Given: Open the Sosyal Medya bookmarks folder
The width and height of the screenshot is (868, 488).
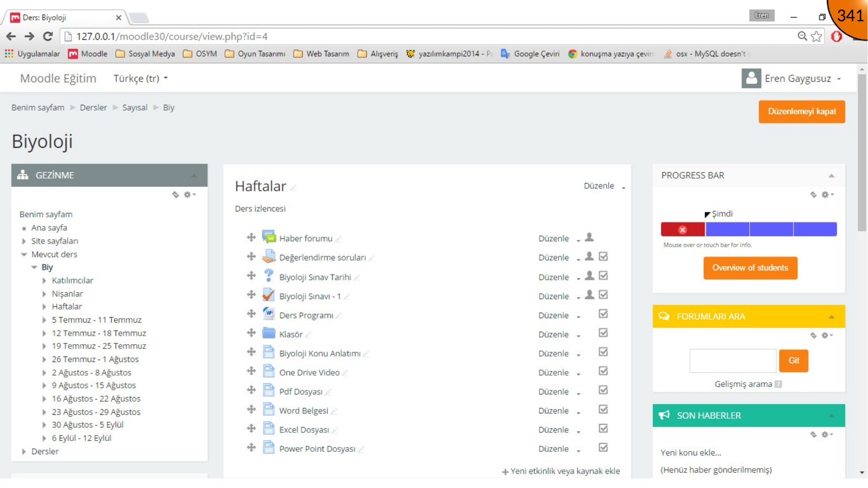Looking at the screenshot, I should (x=145, y=54).
